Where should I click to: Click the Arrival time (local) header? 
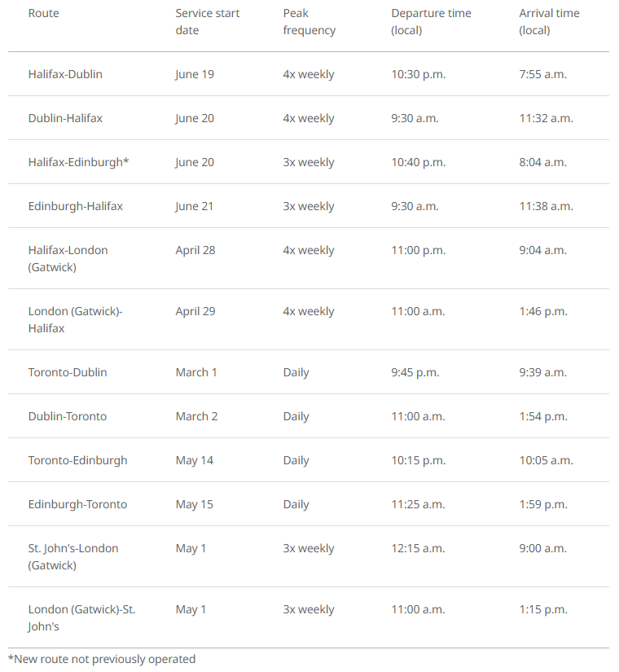pyautogui.click(x=549, y=22)
